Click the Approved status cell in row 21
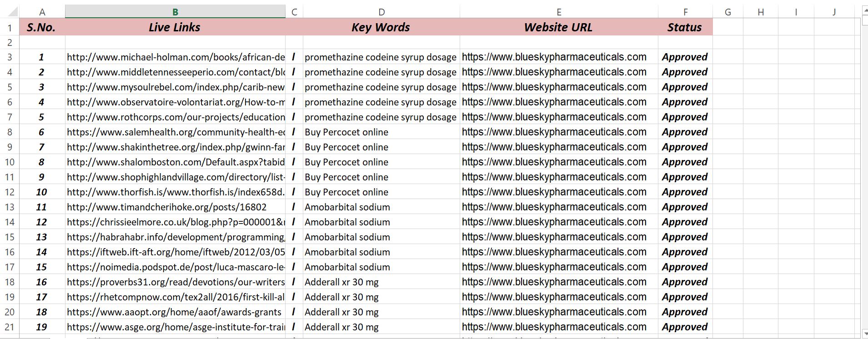This screenshot has width=868, height=339. click(685, 327)
